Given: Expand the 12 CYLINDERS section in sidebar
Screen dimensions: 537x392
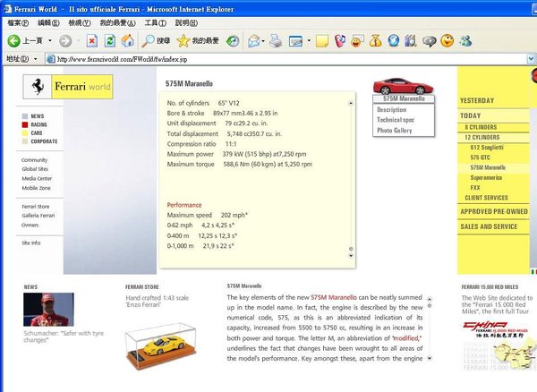Looking at the screenshot, I should [x=482, y=137].
